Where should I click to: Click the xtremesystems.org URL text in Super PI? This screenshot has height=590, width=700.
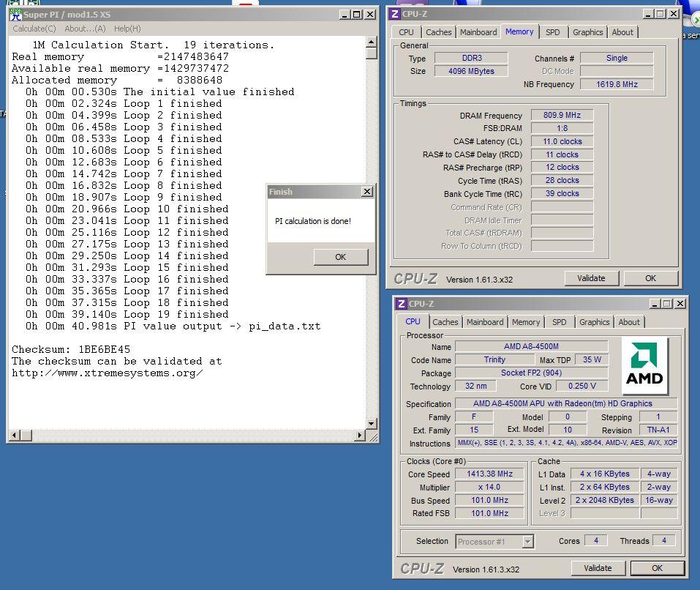[x=107, y=373]
